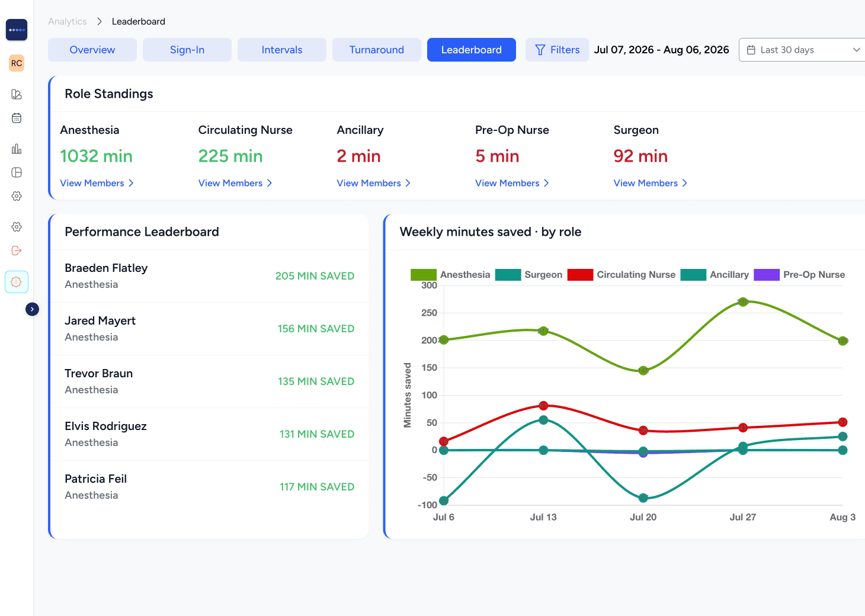Toggle the Surgeon legend color swatch
Image resolution: width=865 pixels, height=616 pixels.
pyautogui.click(x=508, y=275)
